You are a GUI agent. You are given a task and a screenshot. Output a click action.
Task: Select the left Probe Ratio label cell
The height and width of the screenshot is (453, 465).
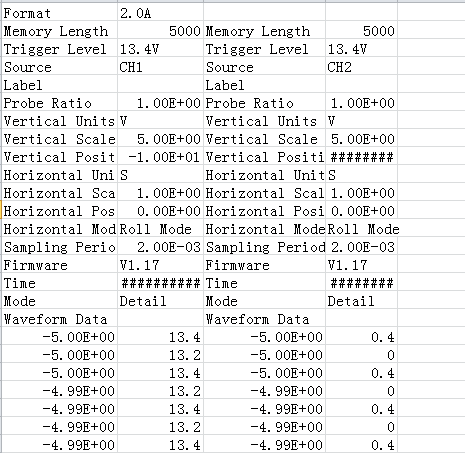[60, 103]
